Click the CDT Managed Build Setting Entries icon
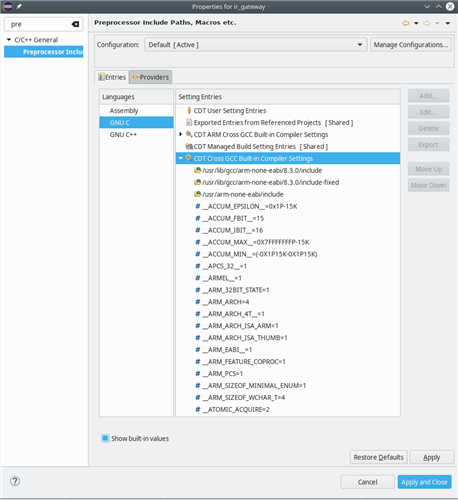 click(189, 146)
